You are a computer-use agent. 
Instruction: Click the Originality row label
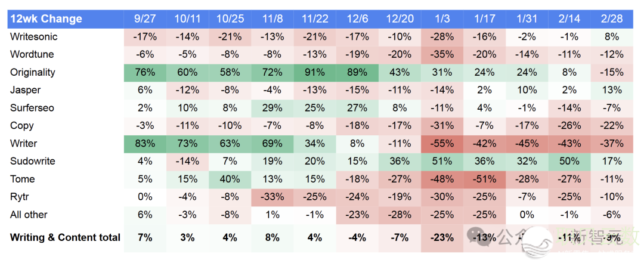[x=33, y=73]
